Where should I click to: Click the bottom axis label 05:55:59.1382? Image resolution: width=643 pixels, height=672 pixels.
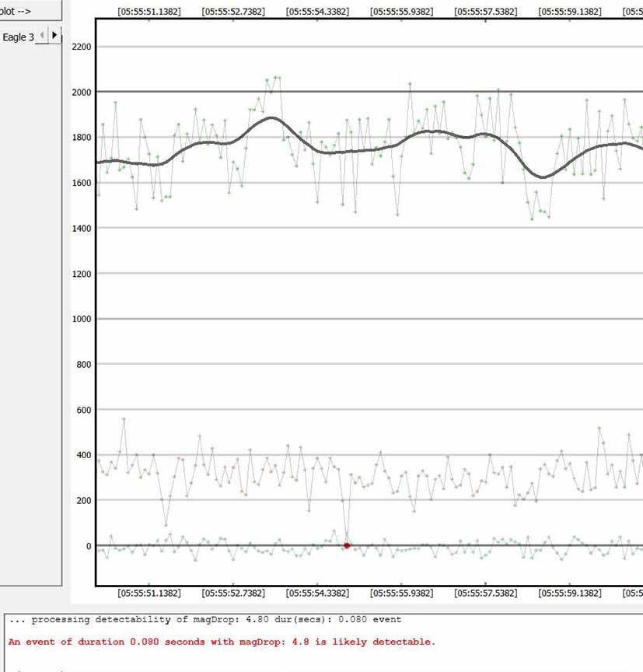click(x=569, y=593)
